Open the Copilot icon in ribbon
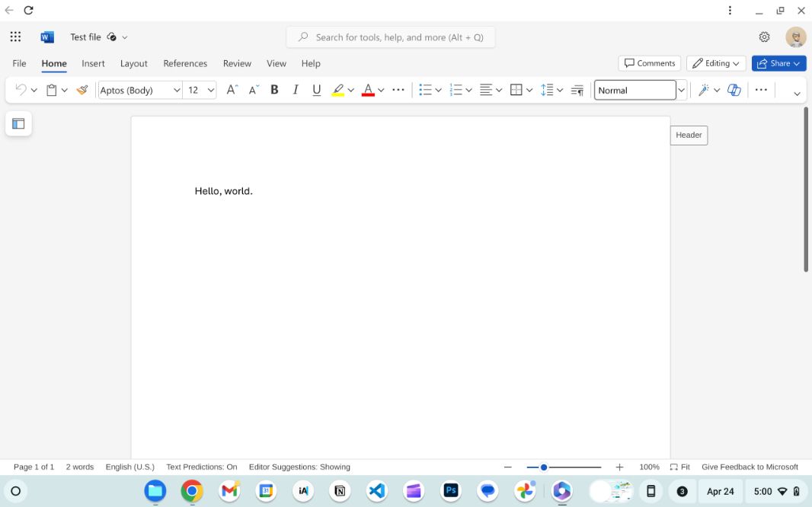812x507 pixels. coord(734,90)
